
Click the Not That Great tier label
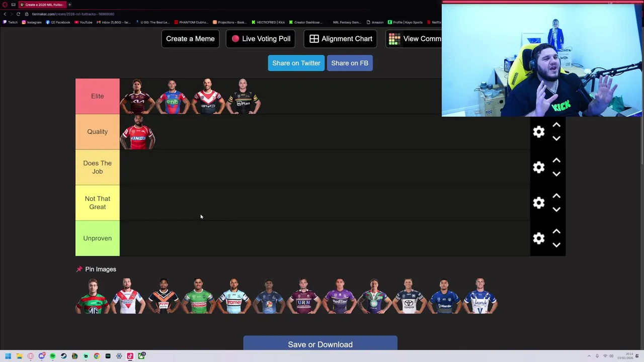(98, 203)
